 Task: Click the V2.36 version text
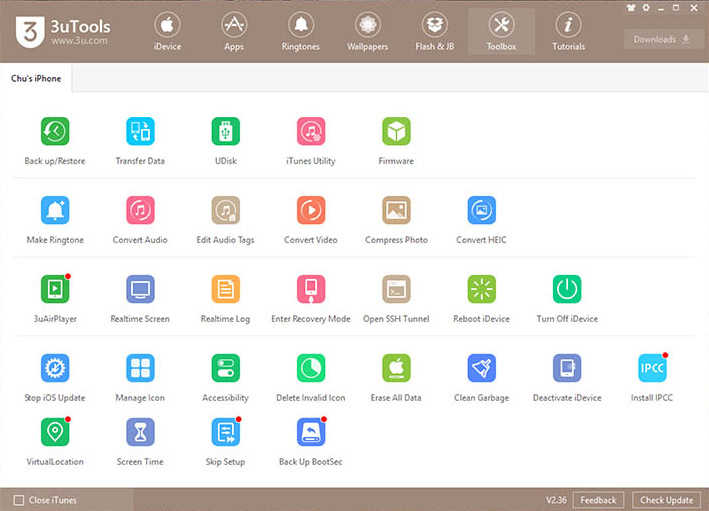[556, 500]
